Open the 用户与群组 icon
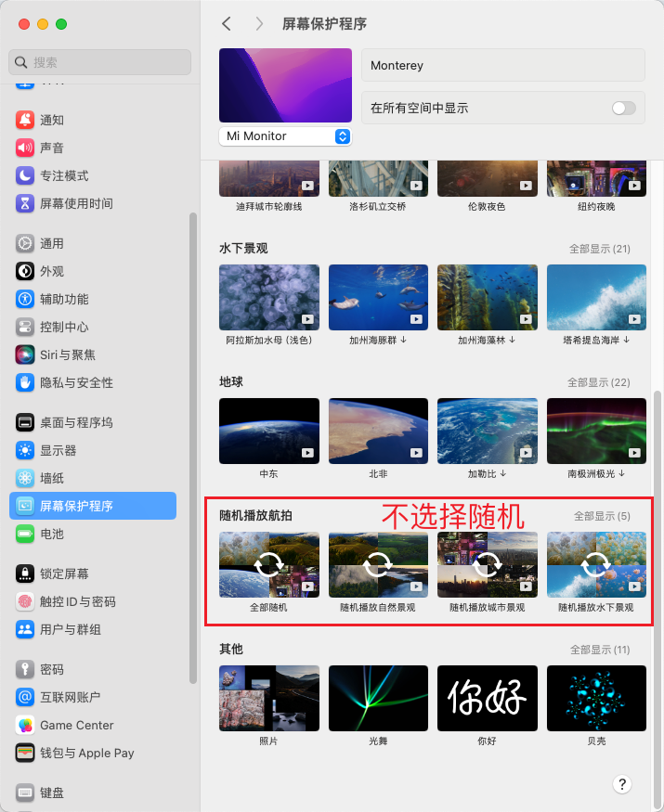This screenshot has width=664, height=812. pyautogui.click(x=25, y=630)
